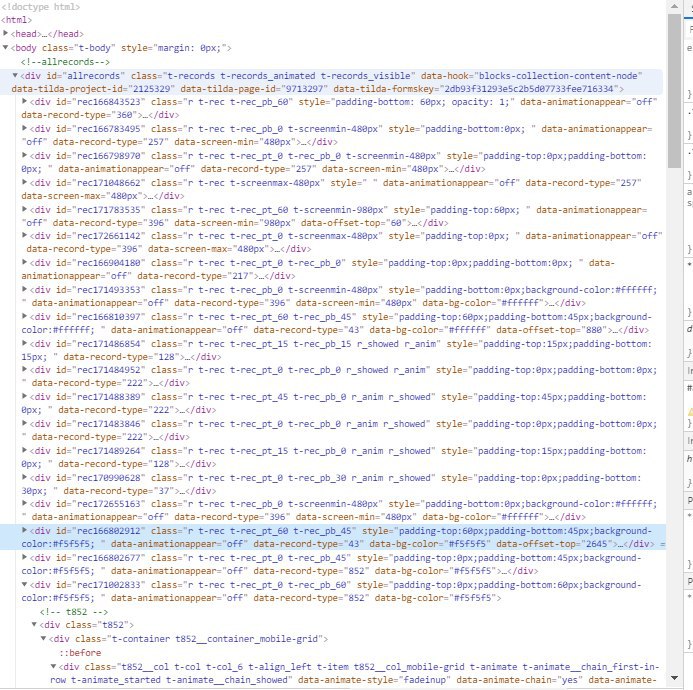This screenshot has height=690, width=693.
Task: Expand the collapsed head element
Action: (x=5, y=33)
